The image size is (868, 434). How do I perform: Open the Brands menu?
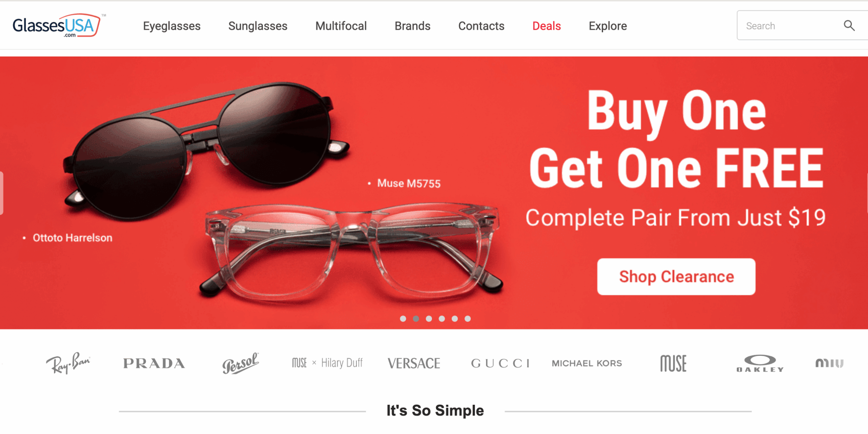412,26
